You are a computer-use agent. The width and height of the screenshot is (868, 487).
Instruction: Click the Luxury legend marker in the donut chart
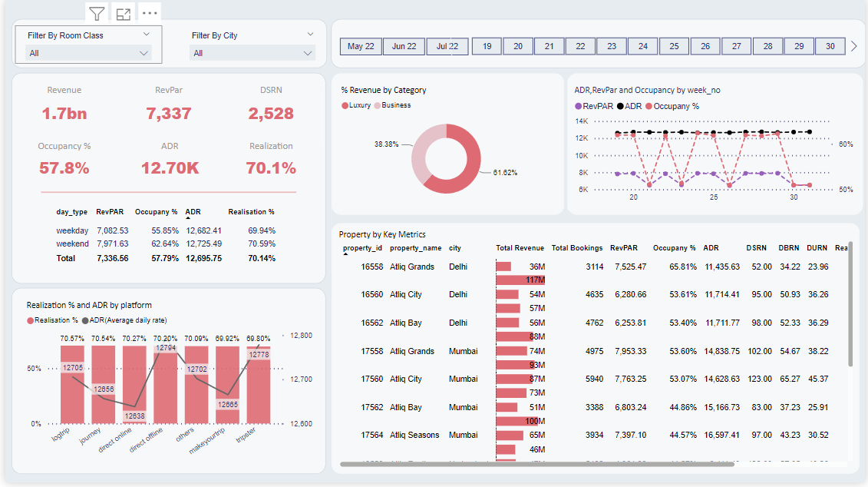click(x=345, y=105)
